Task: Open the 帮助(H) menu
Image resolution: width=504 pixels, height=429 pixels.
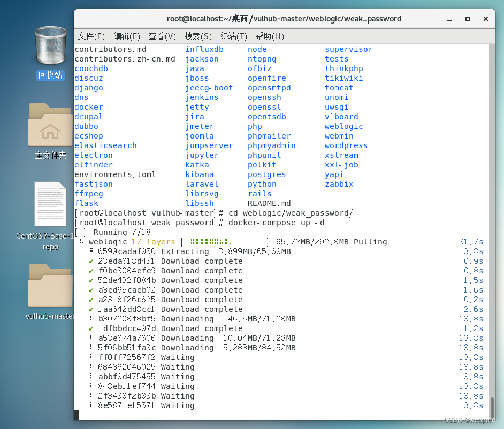Action: pyautogui.click(x=270, y=36)
